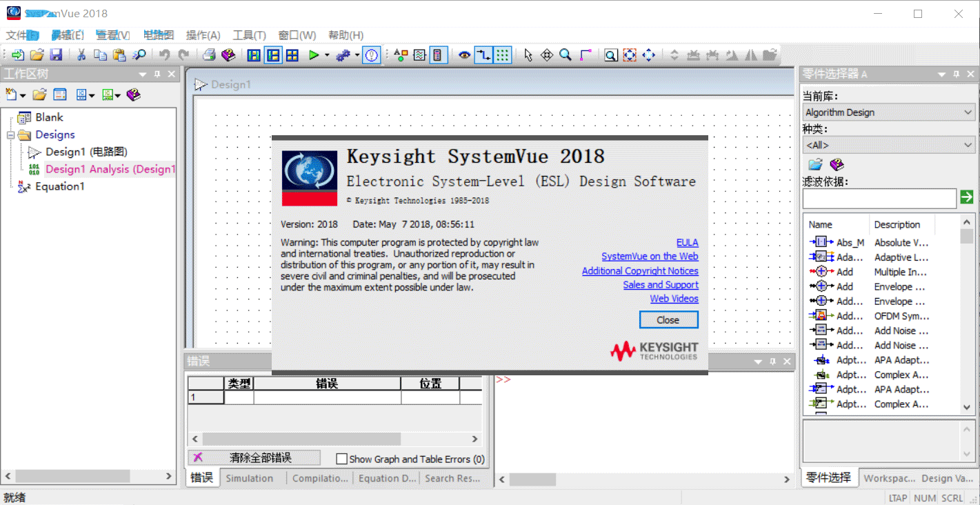Click the 滤波依据 filter input field
The height and width of the screenshot is (505, 980).
(x=879, y=198)
